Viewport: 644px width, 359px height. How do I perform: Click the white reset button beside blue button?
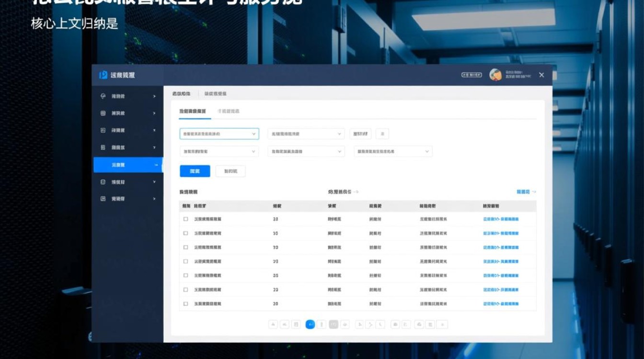230,171
